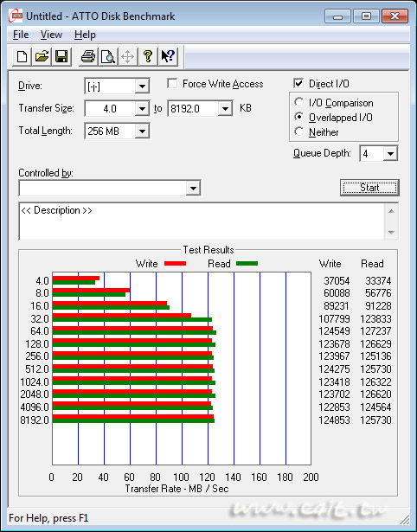The image size is (417, 532).
Task: Click the Start benchmark button
Action: tap(369, 188)
